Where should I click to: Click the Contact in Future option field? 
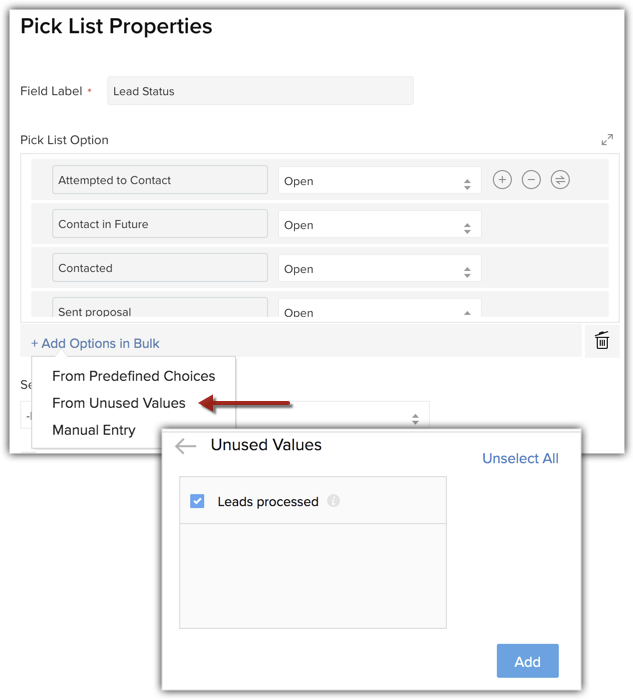tap(160, 224)
